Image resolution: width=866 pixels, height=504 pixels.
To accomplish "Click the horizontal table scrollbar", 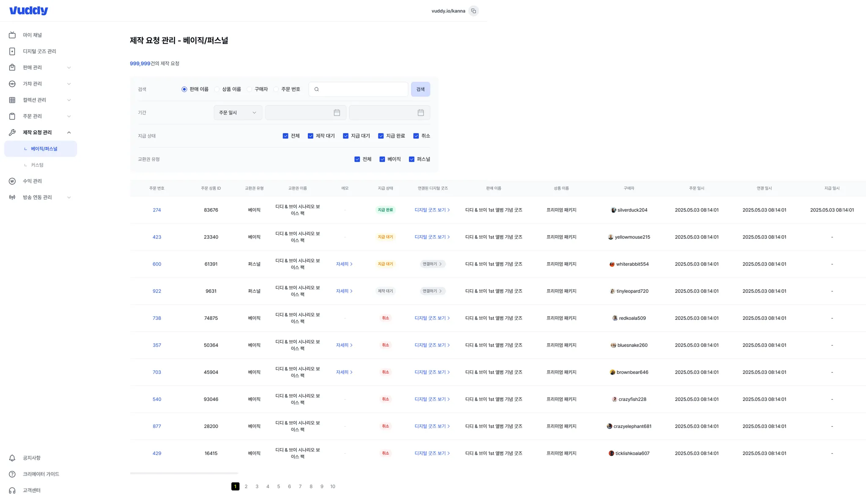I will tap(184, 473).
